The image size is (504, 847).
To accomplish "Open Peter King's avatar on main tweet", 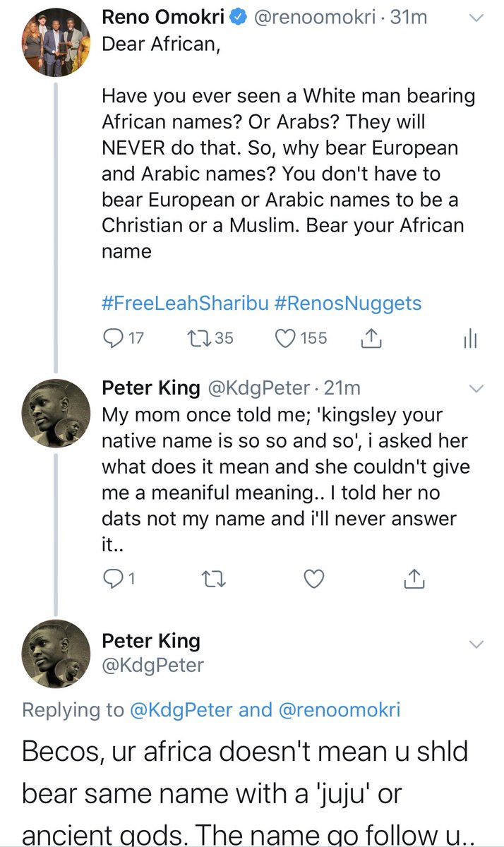I will 57,654.
